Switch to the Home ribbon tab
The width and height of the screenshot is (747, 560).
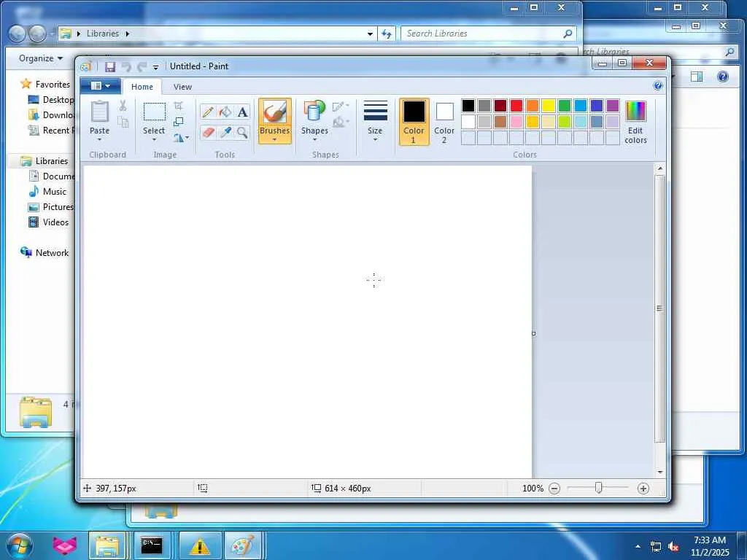coord(142,87)
